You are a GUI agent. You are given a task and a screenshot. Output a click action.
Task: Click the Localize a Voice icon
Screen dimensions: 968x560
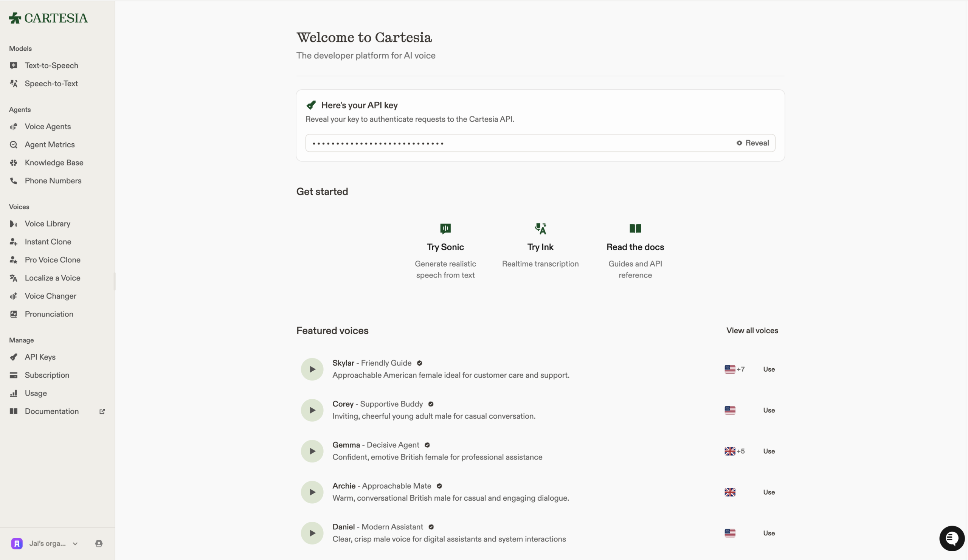coord(14,278)
